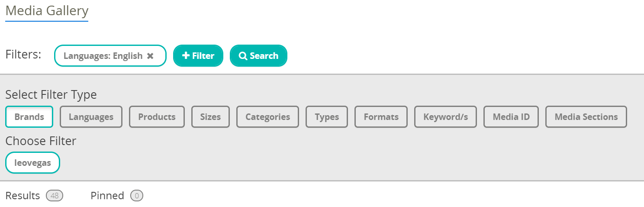
Task: Remove the Languages: English filter
Action: (150, 56)
